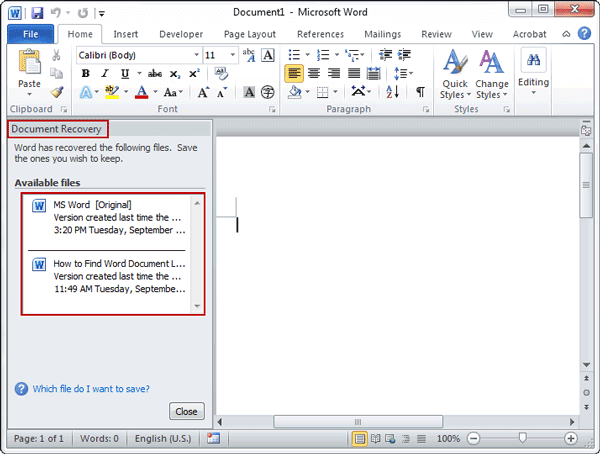Toggle Subscript formatting
This screenshot has height=454, width=600.
(175, 74)
